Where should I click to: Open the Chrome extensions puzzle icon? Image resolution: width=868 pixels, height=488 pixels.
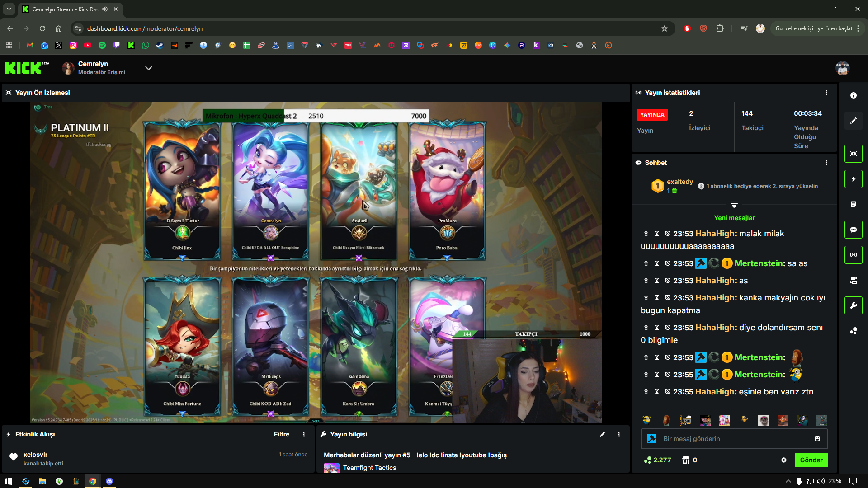pos(720,28)
